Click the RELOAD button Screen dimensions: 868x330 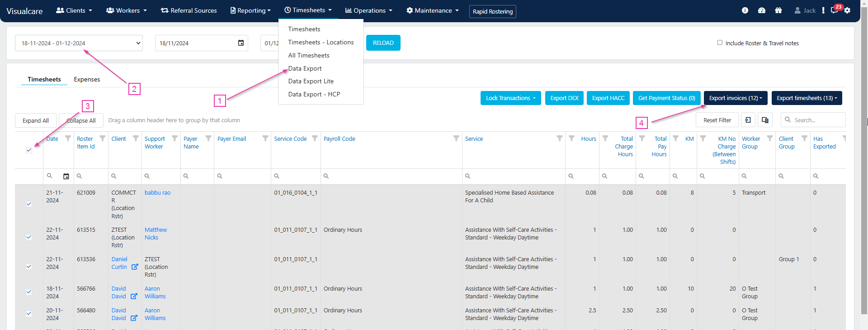pyautogui.click(x=383, y=43)
